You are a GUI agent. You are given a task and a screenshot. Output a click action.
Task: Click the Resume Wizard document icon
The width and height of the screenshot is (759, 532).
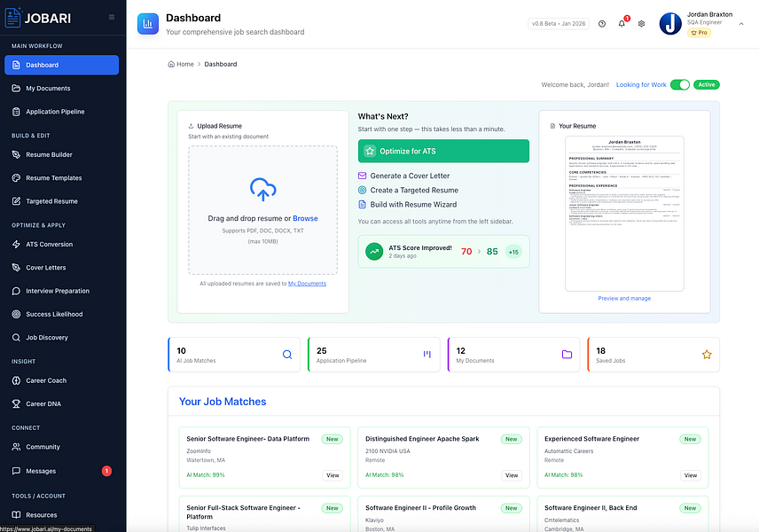coord(362,204)
